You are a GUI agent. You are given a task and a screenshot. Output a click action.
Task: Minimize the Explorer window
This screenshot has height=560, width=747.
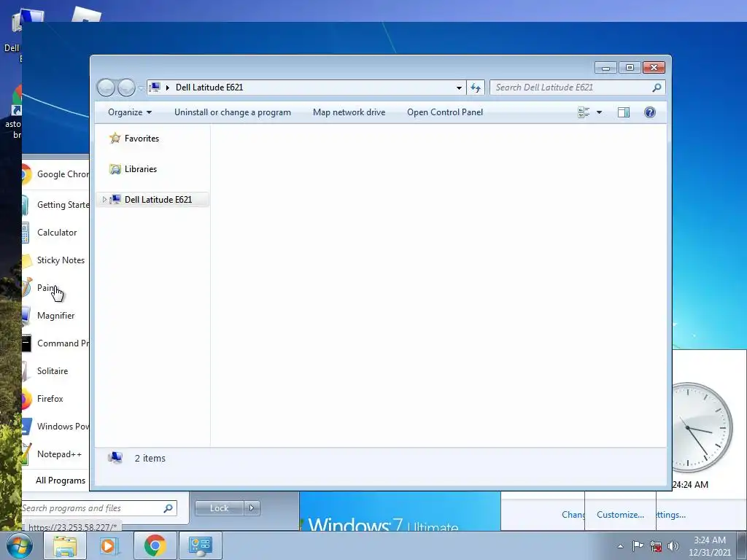click(x=605, y=68)
